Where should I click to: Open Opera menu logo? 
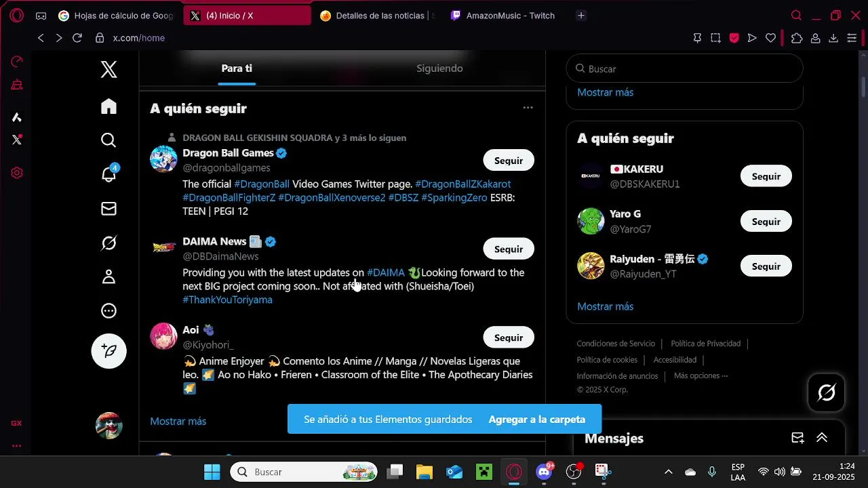17,16
